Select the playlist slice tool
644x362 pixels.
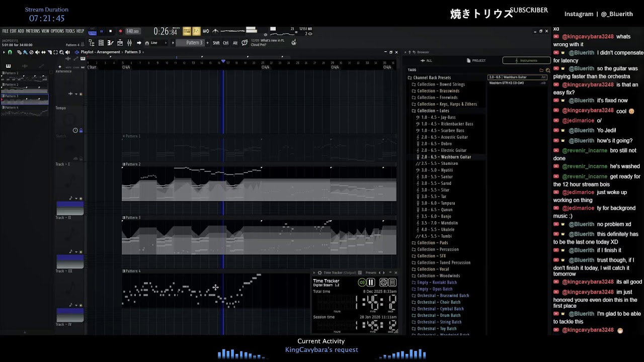49,52
